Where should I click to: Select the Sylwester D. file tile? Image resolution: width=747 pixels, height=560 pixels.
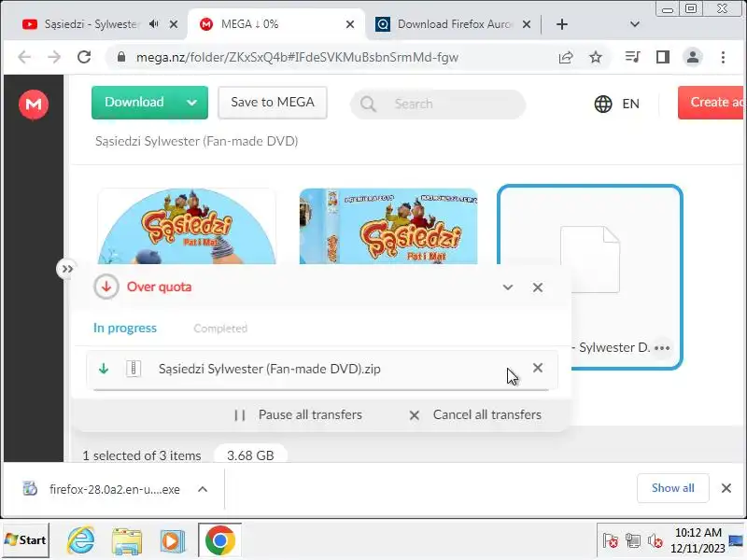tap(590, 276)
